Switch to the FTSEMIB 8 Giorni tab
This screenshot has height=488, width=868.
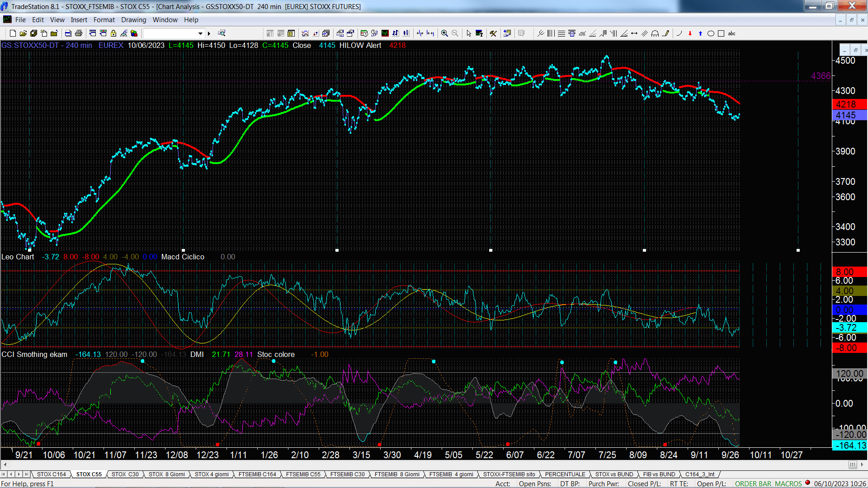point(397,474)
